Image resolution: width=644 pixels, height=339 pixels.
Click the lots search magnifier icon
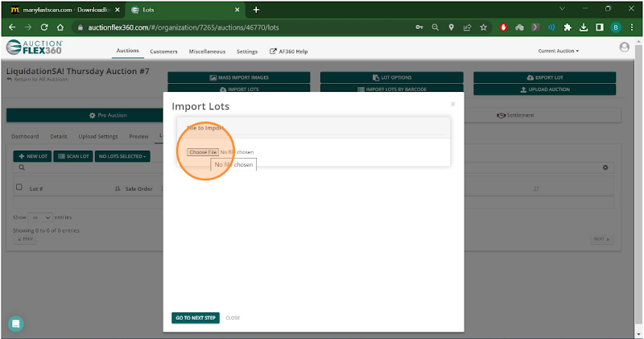point(21,168)
